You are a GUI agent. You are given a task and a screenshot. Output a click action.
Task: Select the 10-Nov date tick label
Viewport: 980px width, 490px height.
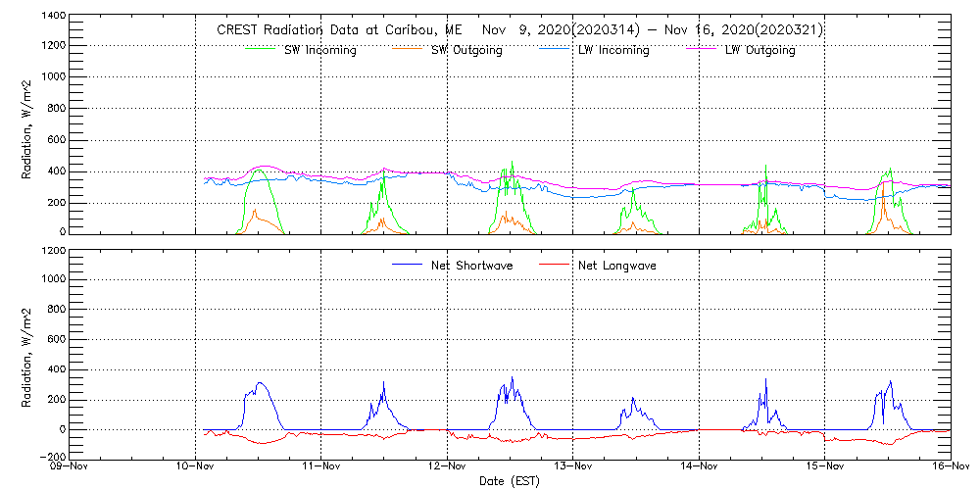[196, 467]
